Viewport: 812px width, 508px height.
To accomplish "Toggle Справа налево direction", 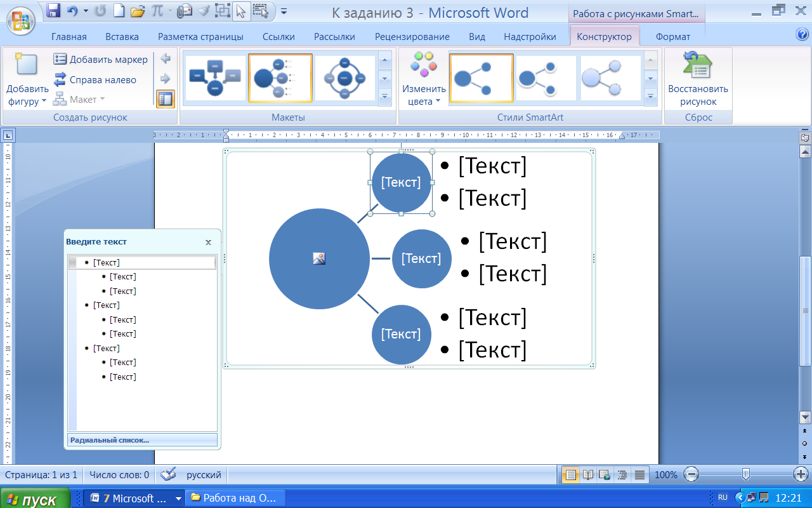I will point(95,80).
